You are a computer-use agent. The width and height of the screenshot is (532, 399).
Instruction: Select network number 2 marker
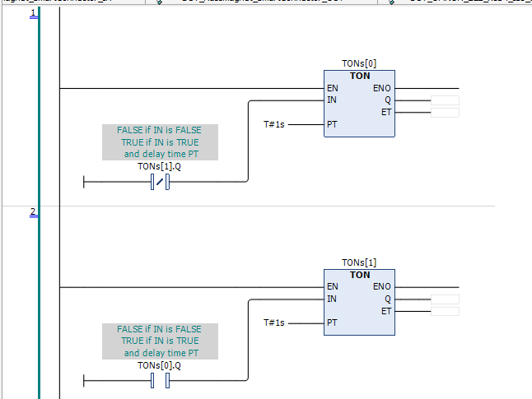[33, 212]
